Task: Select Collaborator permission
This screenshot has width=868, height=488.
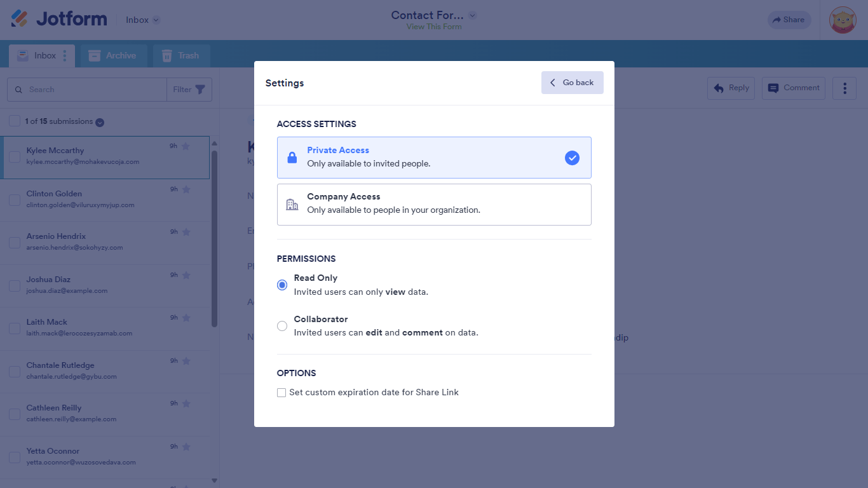Action: pos(281,325)
